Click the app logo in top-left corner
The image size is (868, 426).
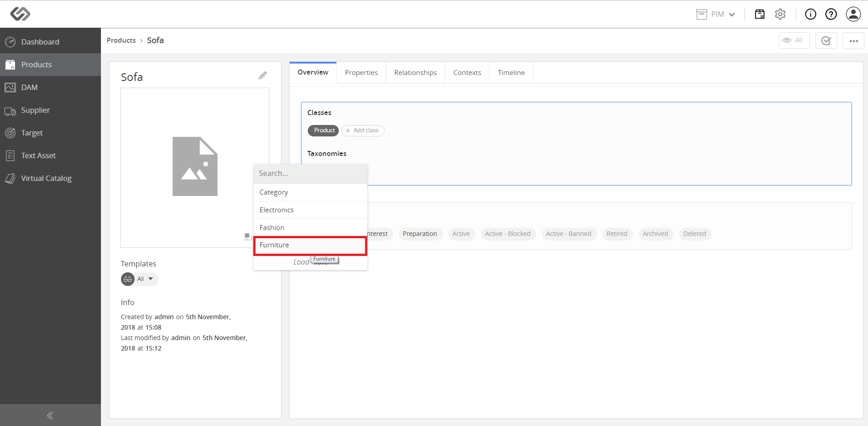pyautogui.click(x=20, y=14)
